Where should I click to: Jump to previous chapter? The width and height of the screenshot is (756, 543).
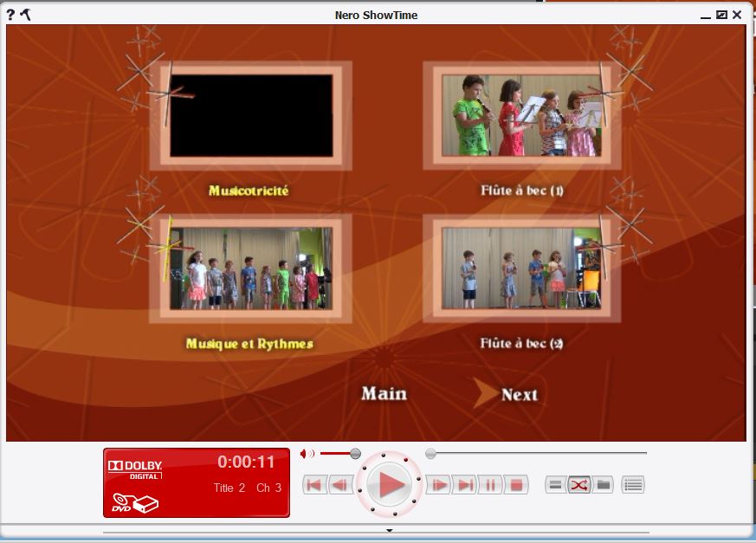(x=314, y=485)
